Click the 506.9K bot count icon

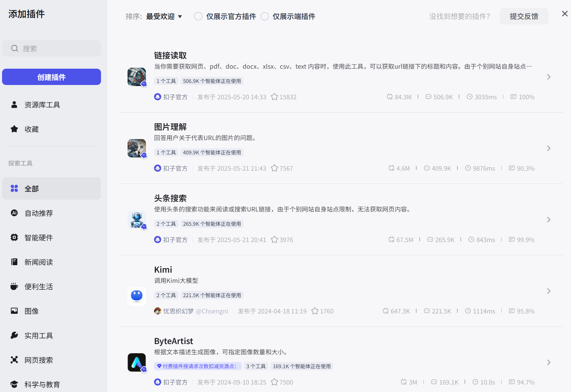click(429, 97)
